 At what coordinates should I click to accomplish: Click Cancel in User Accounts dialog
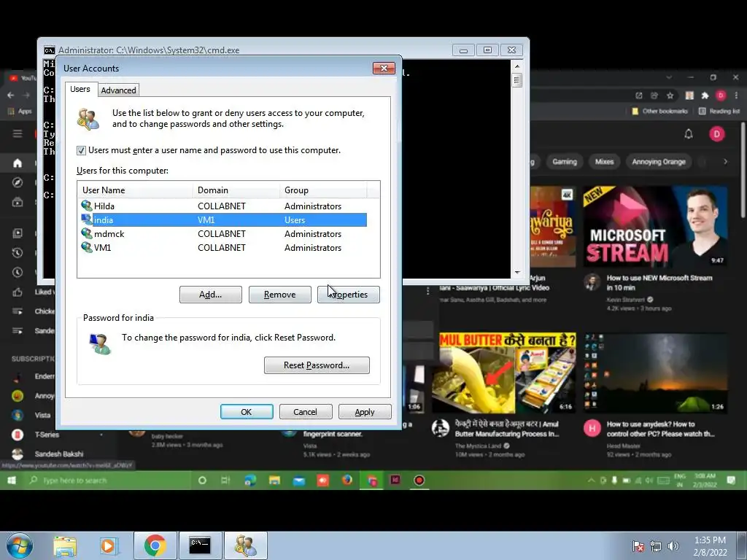(x=306, y=412)
